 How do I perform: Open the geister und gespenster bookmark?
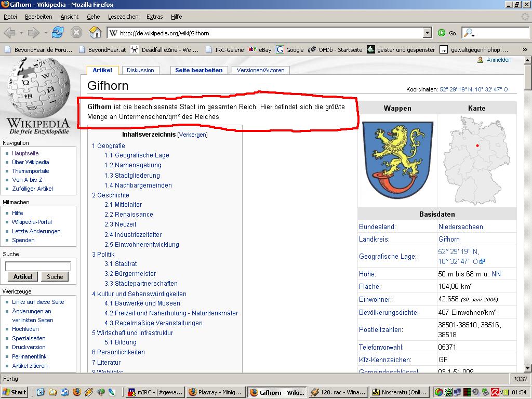(401, 50)
